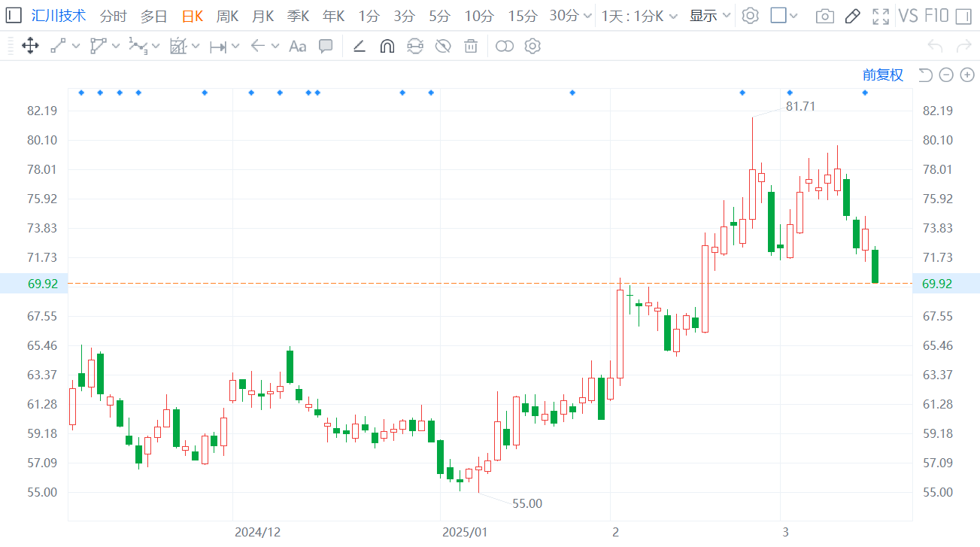Image resolution: width=980 pixels, height=547 pixels.
Task: Click the VS compare button
Action: point(909,15)
